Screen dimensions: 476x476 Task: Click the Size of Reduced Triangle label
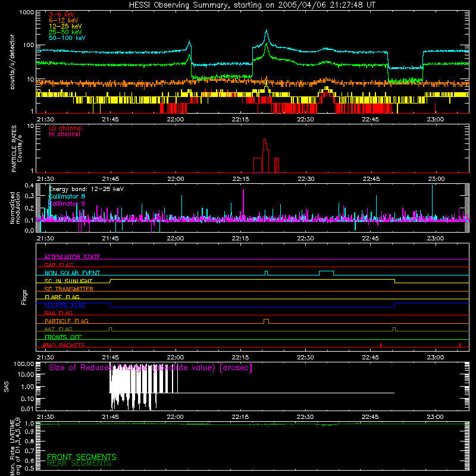tap(151, 368)
